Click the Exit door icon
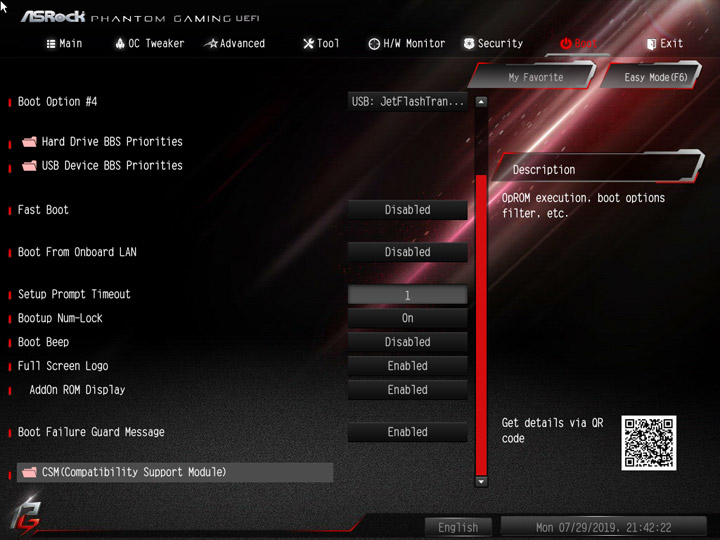This screenshot has height=540, width=720. coord(651,44)
